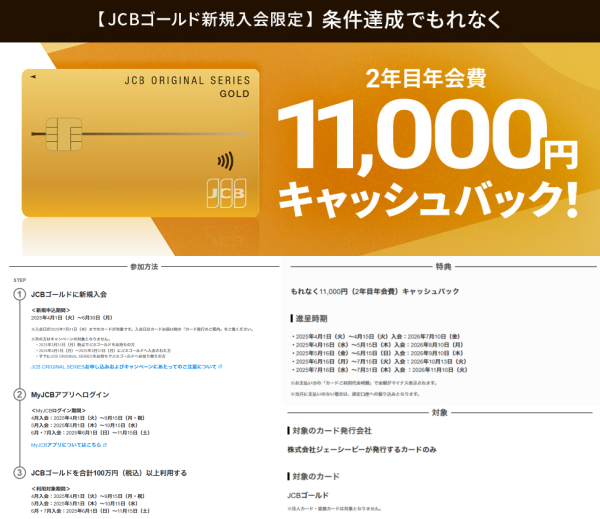Click the external-link icon after the ご注意について link

click(x=220, y=367)
